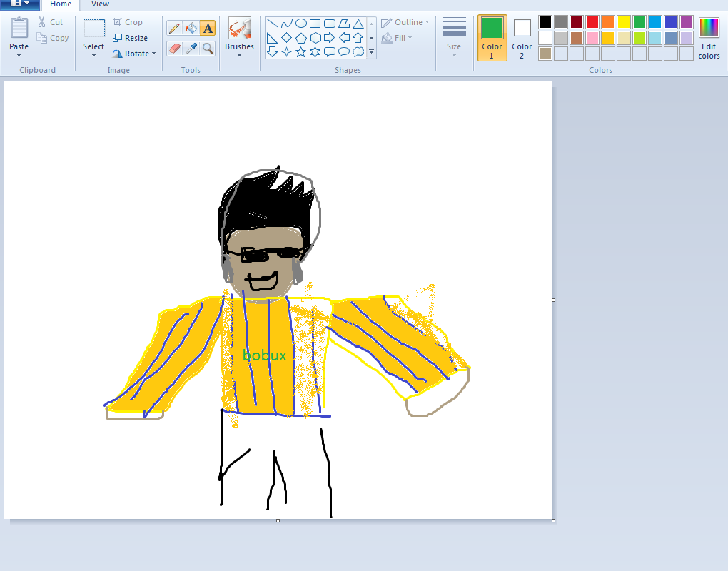Expand the Shapes gallery list

(x=371, y=51)
